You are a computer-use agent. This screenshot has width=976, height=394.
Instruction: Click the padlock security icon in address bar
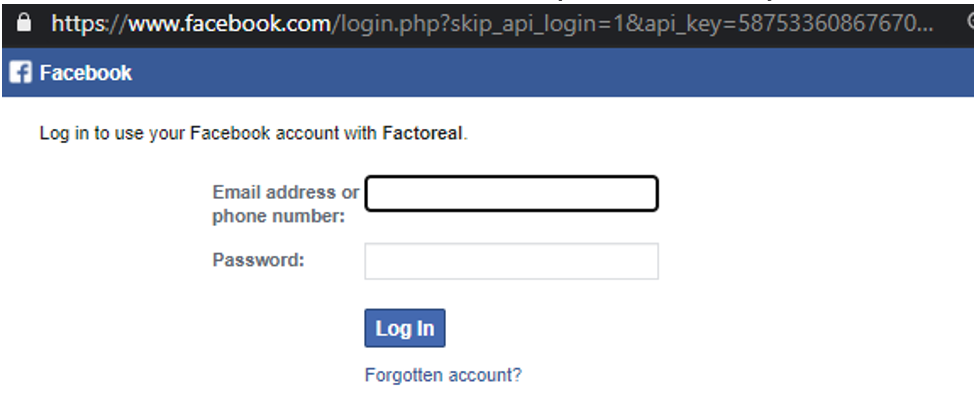pyautogui.click(x=24, y=24)
